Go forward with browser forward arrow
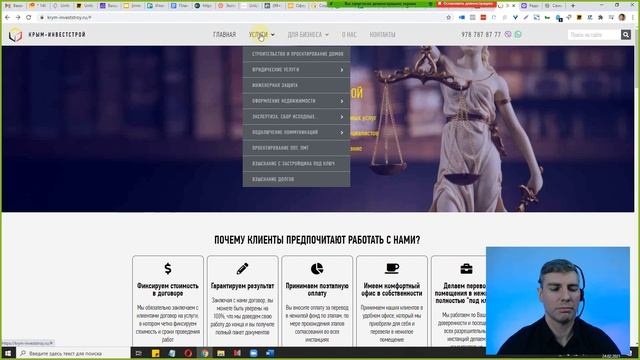The image size is (640, 360). [x=18, y=18]
